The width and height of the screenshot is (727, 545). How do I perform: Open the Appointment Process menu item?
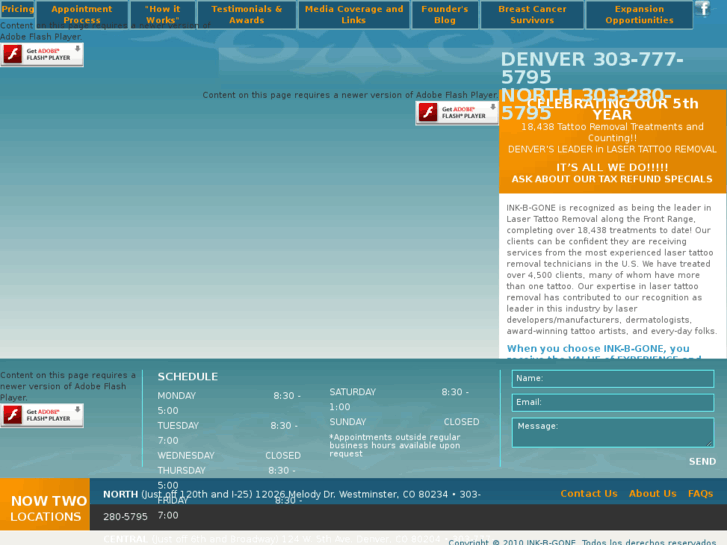pyautogui.click(x=82, y=14)
